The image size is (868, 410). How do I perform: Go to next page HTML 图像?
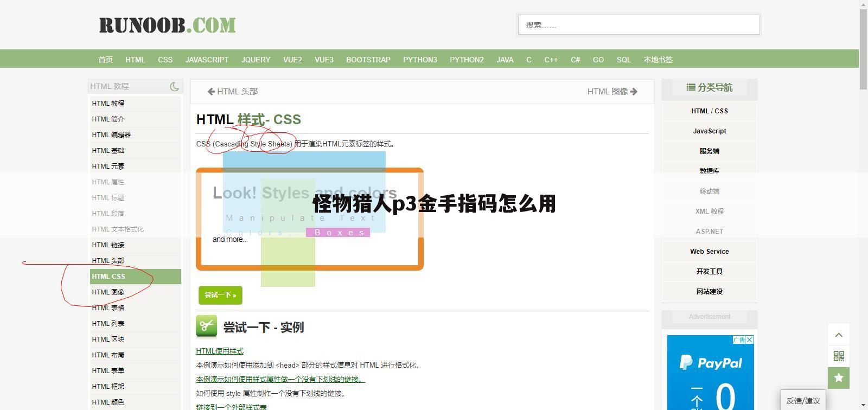(x=612, y=92)
